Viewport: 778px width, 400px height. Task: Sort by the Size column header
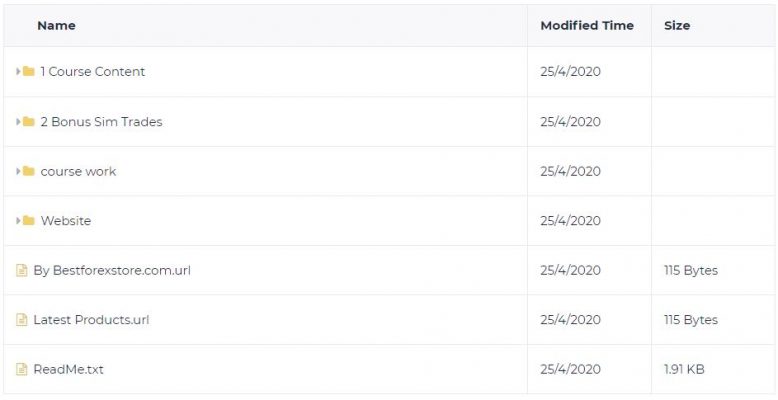677,26
